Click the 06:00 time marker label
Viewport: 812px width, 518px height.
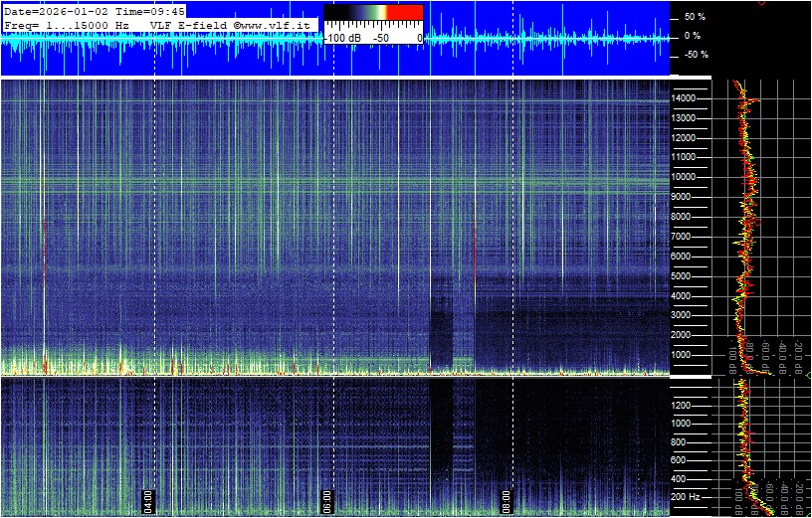[326, 499]
